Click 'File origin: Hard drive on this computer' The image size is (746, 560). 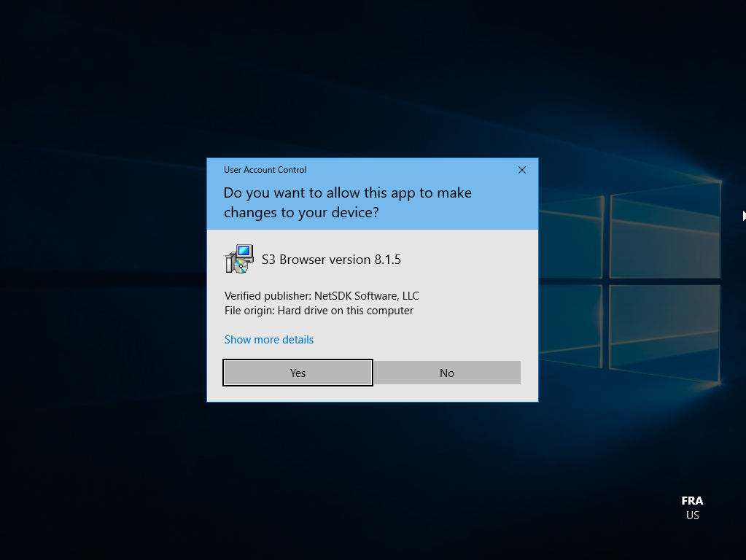tap(319, 311)
